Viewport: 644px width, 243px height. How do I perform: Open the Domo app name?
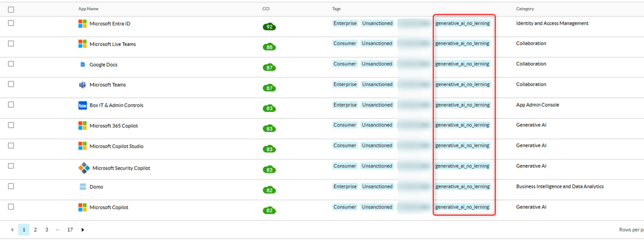[x=96, y=187]
